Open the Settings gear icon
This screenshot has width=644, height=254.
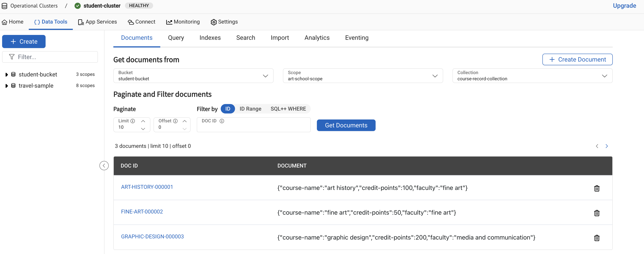click(214, 22)
